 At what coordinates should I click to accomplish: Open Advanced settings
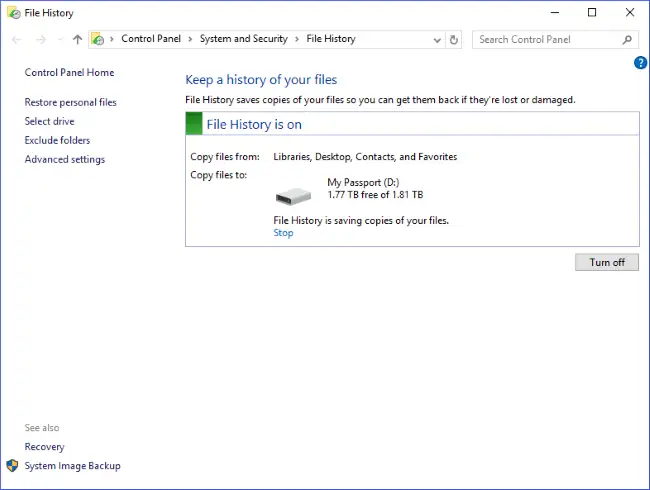pyautogui.click(x=64, y=159)
